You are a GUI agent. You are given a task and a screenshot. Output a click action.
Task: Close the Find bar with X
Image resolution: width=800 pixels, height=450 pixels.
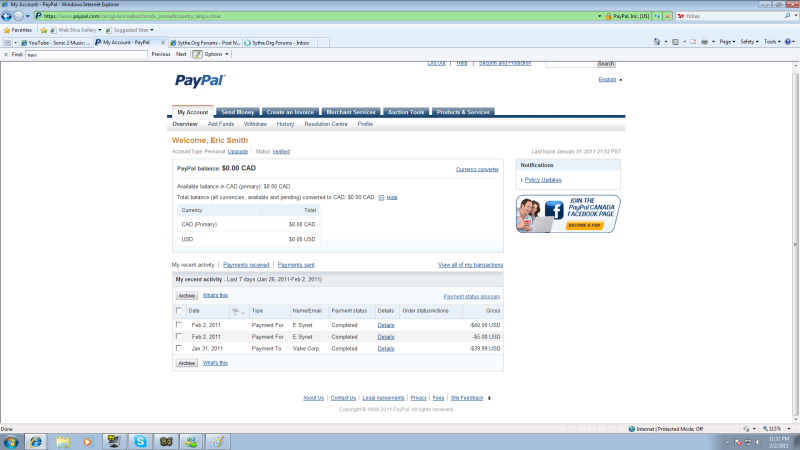[6, 55]
